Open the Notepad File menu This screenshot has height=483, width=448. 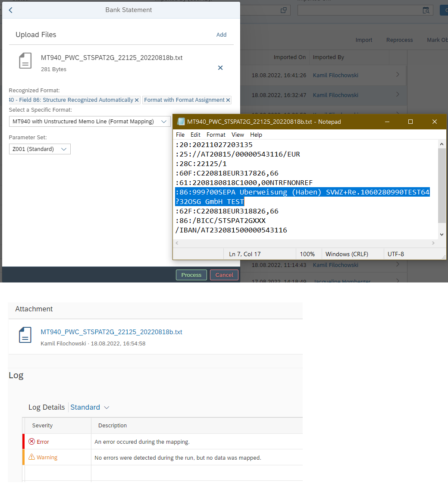pos(180,135)
